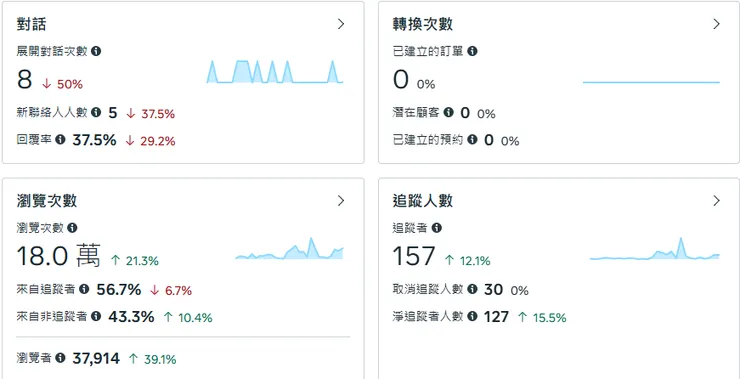Click the 21.3% views increase
This screenshot has height=379, width=740.
[x=135, y=260]
